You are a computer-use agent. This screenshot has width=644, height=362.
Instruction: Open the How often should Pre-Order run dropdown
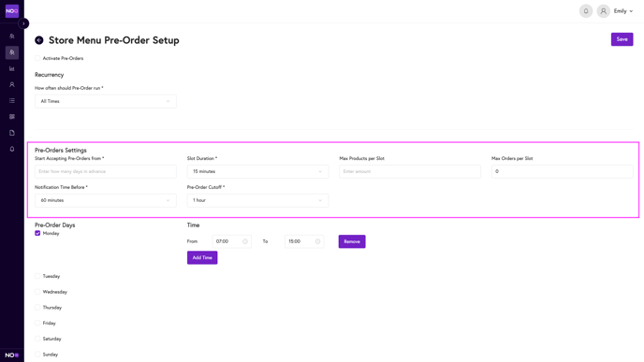106,101
